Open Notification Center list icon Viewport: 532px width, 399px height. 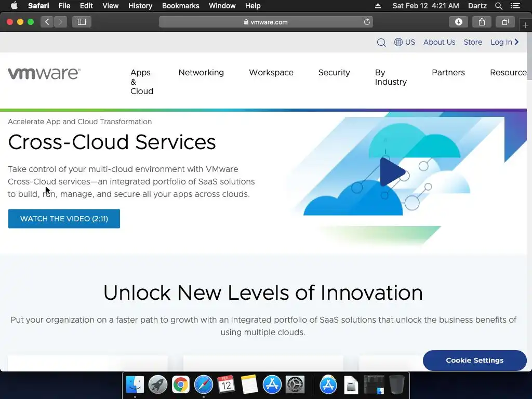coord(515,6)
